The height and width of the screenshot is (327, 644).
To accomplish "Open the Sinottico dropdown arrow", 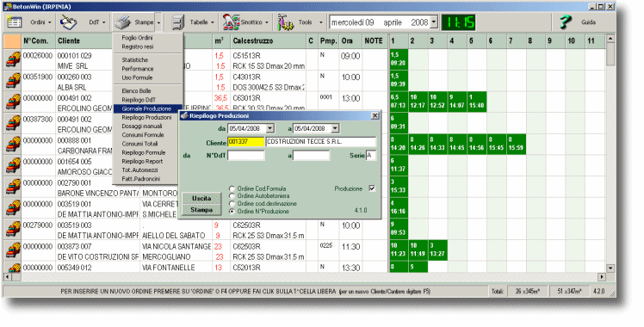I will (x=267, y=22).
